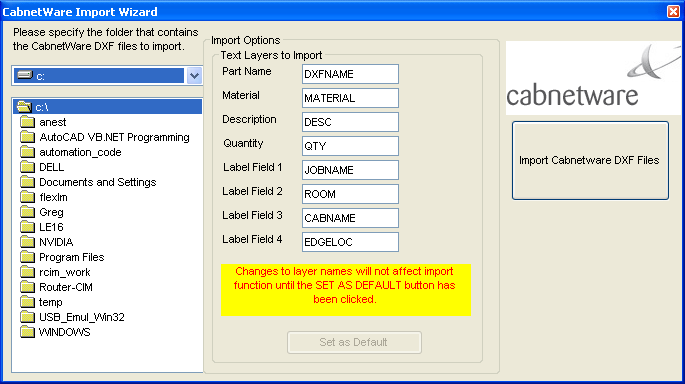Click the Label Field 2 ROOM box
The height and width of the screenshot is (384, 685).
350,194
